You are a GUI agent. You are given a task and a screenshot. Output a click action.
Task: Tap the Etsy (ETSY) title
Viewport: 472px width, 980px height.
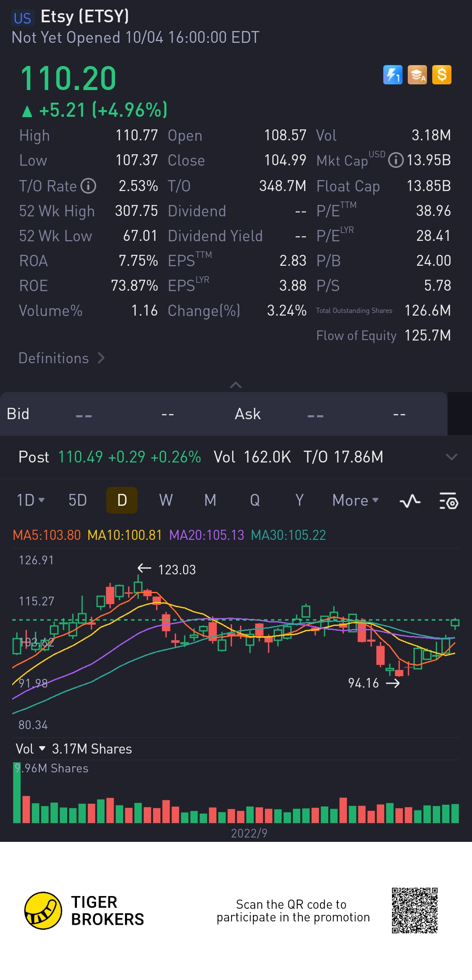85,17
